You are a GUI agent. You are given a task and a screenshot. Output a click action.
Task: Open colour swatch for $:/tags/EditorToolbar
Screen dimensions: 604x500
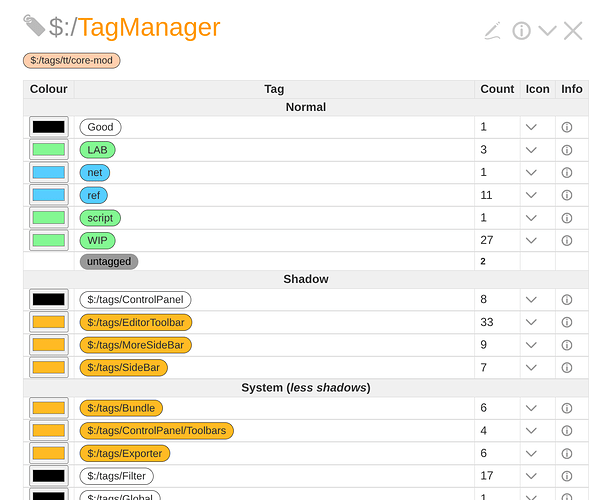tap(49, 322)
